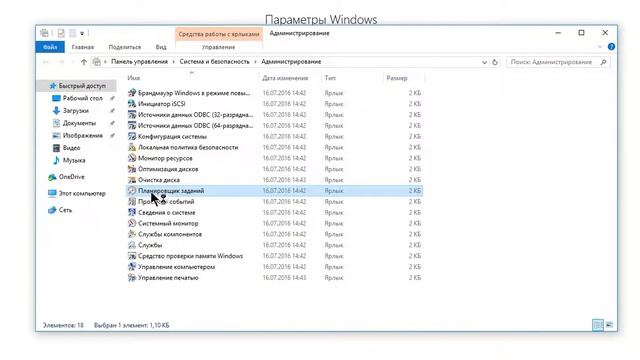Click the Службы компонентов file name
Image resolution: width=640 pixels, height=360 pixels.
(x=170, y=234)
